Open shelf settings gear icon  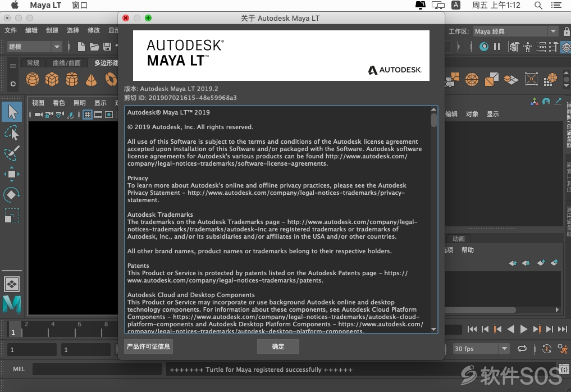click(13, 84)
